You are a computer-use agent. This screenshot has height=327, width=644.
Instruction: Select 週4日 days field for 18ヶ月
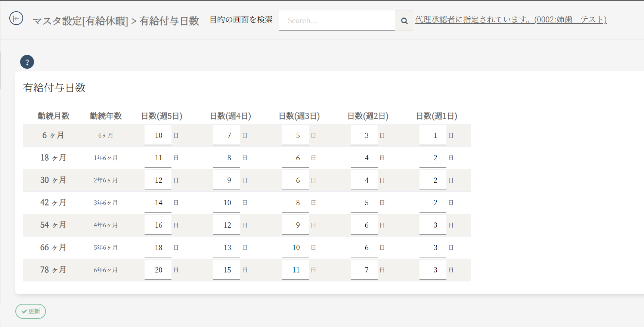(x=227, y=158)
